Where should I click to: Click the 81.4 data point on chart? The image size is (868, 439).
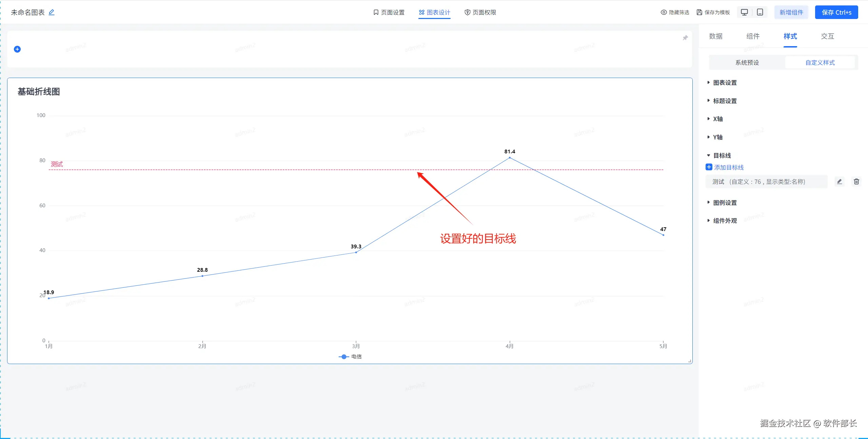pos(509,157)
